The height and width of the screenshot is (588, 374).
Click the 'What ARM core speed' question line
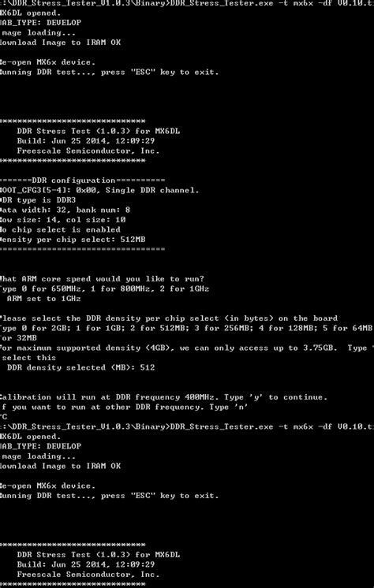pyautogui.click(x=102, y=279)
